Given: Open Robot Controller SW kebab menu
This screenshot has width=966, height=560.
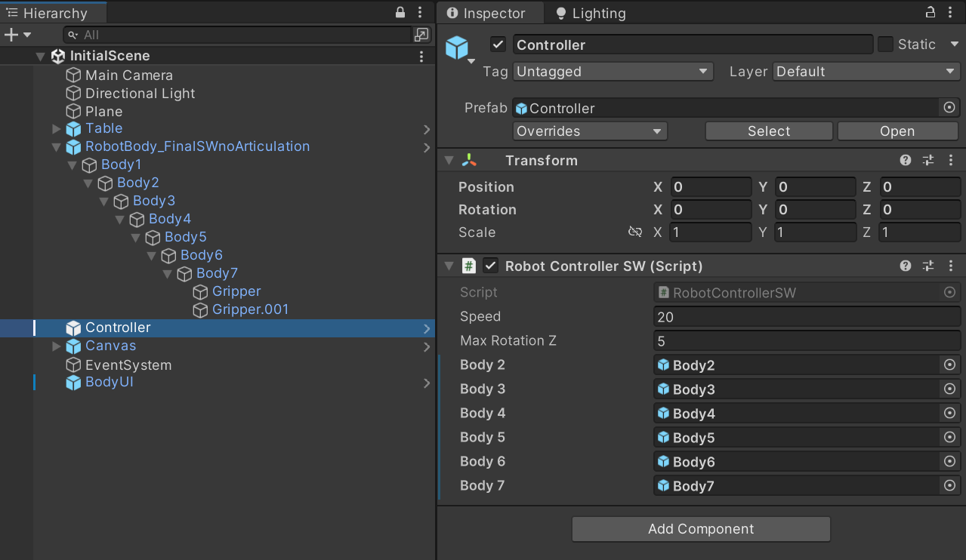Looking at the screenshot, I should coord(951,266).
